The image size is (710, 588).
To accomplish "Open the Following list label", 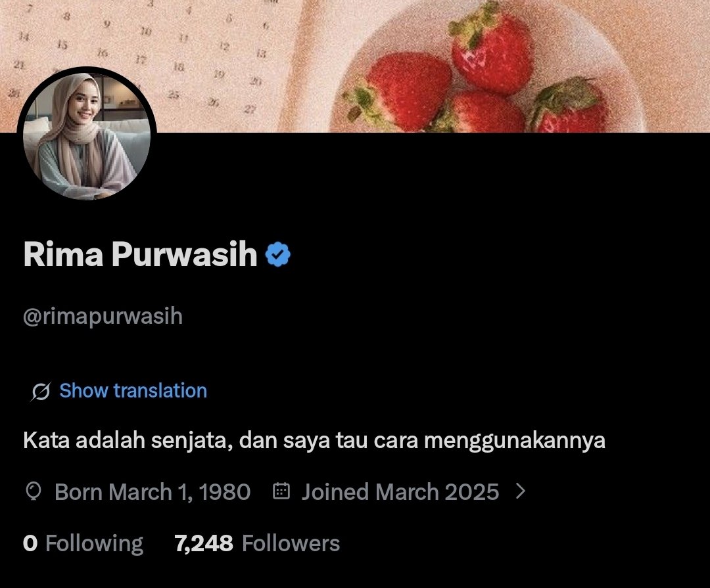I will [94, 543].
